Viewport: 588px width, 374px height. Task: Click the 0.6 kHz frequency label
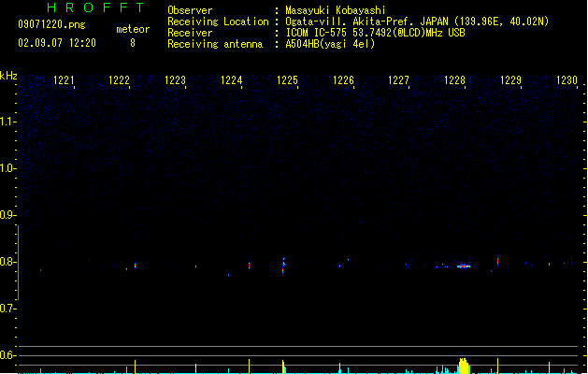[x=7, y=355]
